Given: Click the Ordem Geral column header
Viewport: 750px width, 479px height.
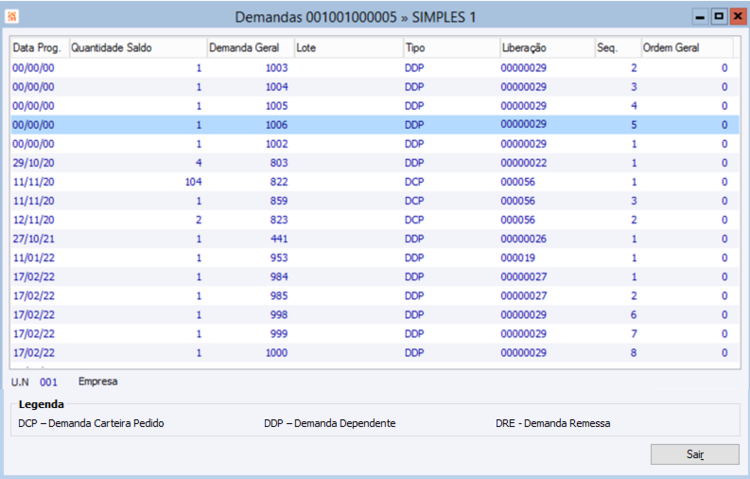Looking at the screenshot, I should click(x=687, y=48).
